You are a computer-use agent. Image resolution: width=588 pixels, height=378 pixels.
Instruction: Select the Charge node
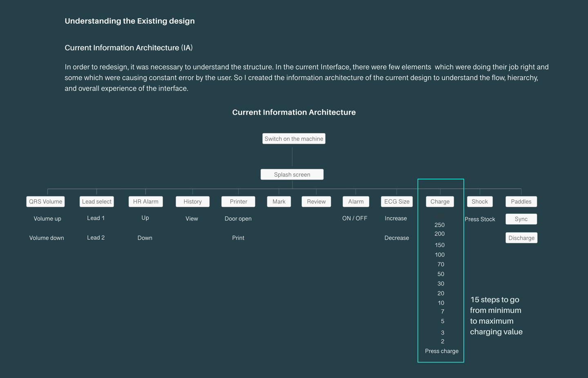[x=440, y=202]
